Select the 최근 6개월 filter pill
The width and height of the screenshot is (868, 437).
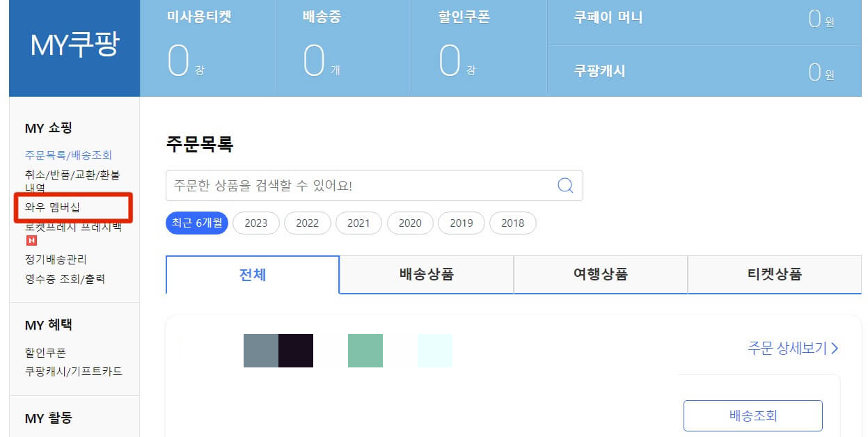coord(196,223)
